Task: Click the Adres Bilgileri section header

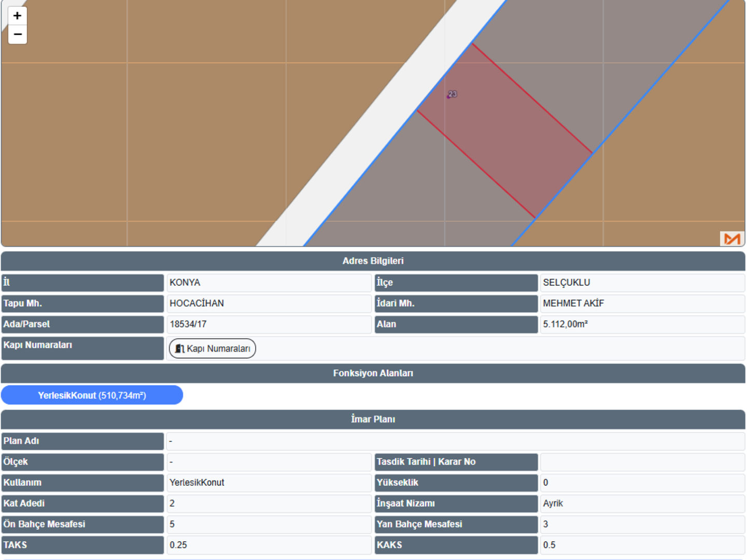Action: pyautogui.click(x=373, y=261)
